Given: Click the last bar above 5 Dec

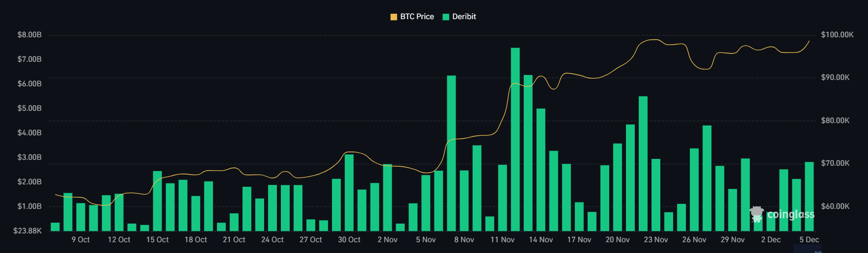Looking at the screenshot, I should point(809,196).
